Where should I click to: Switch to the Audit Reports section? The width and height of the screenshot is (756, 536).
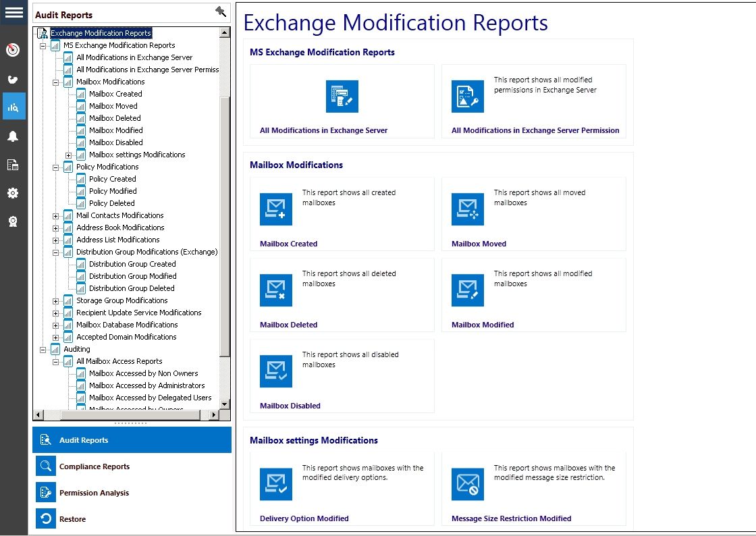[132, 439]
